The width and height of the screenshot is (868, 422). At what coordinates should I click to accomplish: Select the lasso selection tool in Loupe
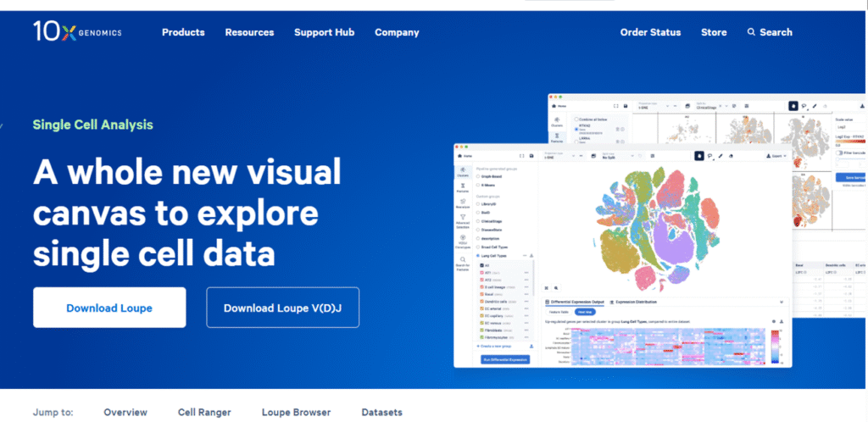click(x=711, y=156)
